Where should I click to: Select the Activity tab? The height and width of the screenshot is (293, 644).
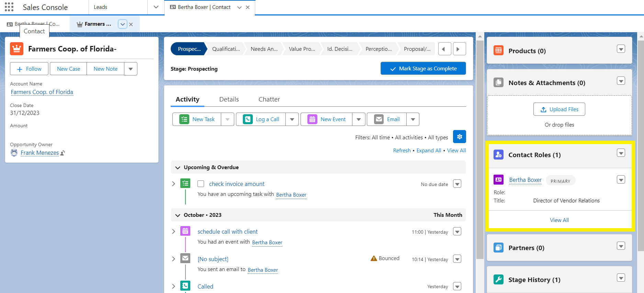click(x=187, y=99)
